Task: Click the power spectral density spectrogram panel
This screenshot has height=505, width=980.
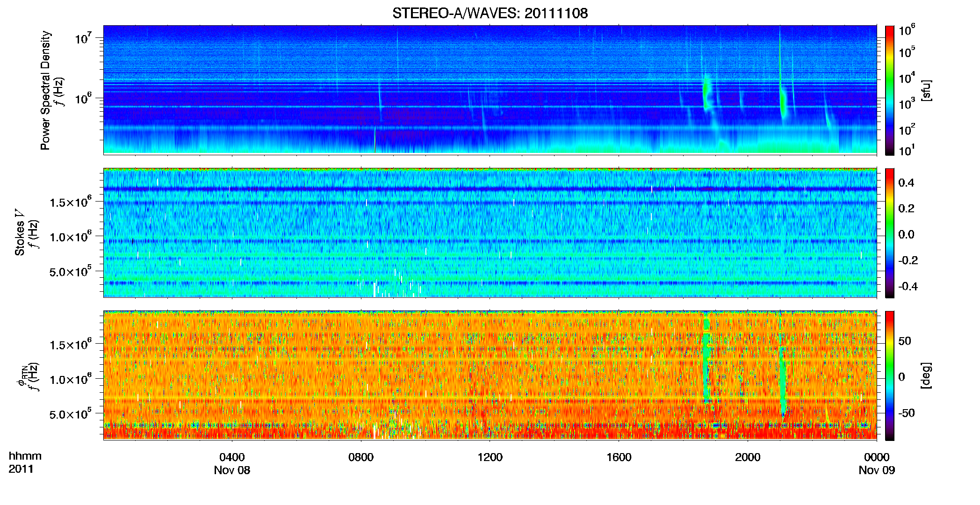Action: point(490,90)
